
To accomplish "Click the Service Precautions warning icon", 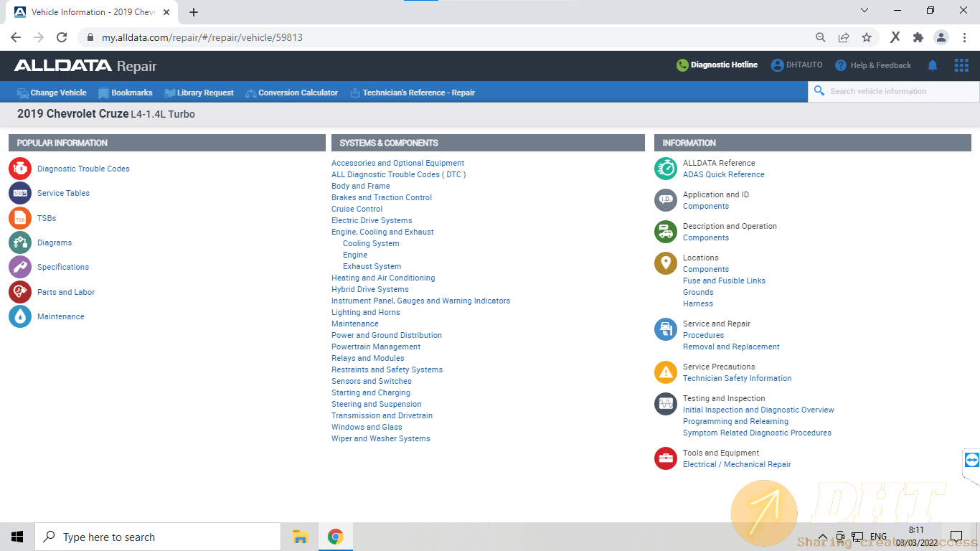I will click(x=666, y=372).
